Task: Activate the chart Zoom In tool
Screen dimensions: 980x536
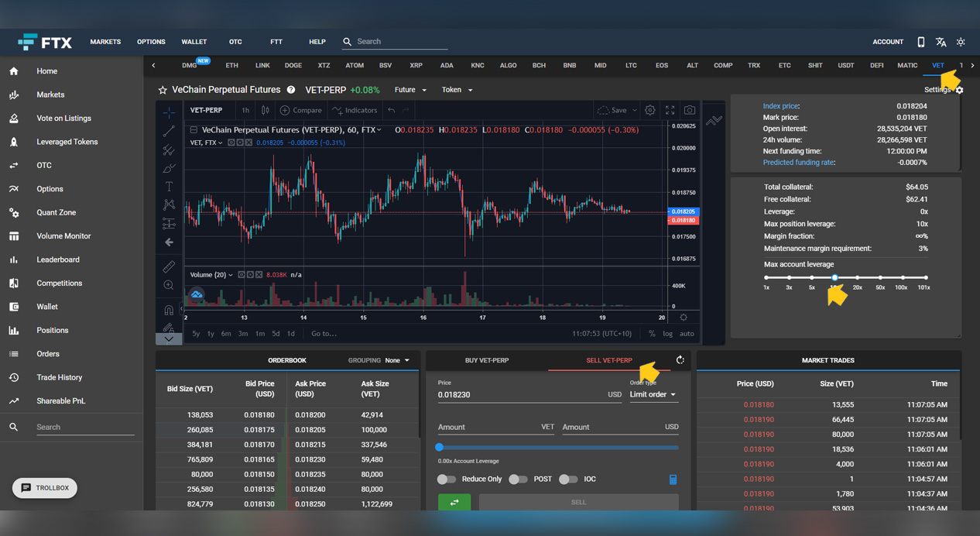Action: pos(169,284)
